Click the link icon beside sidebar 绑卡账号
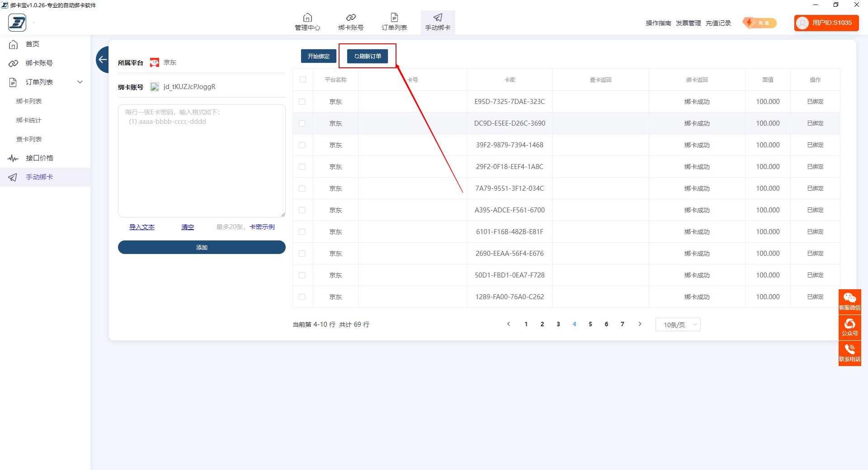868x470 pixels. coord(14,63)
